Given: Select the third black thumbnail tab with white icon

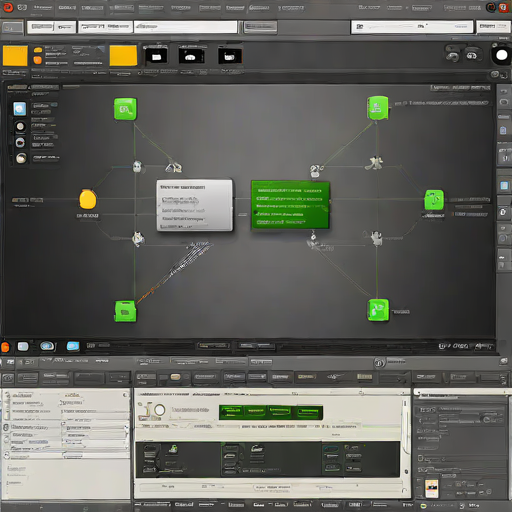Looking at the screenshot, I should coord(230,56).
